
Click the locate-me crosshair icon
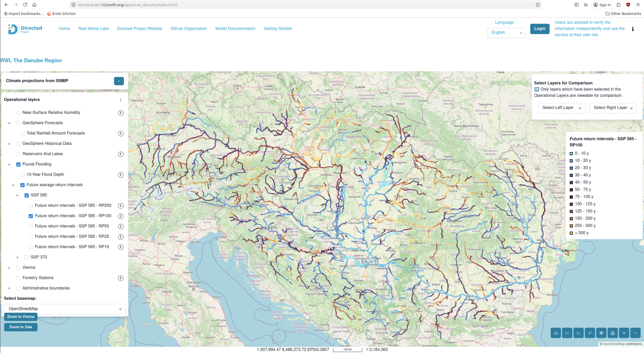point(601,333)
